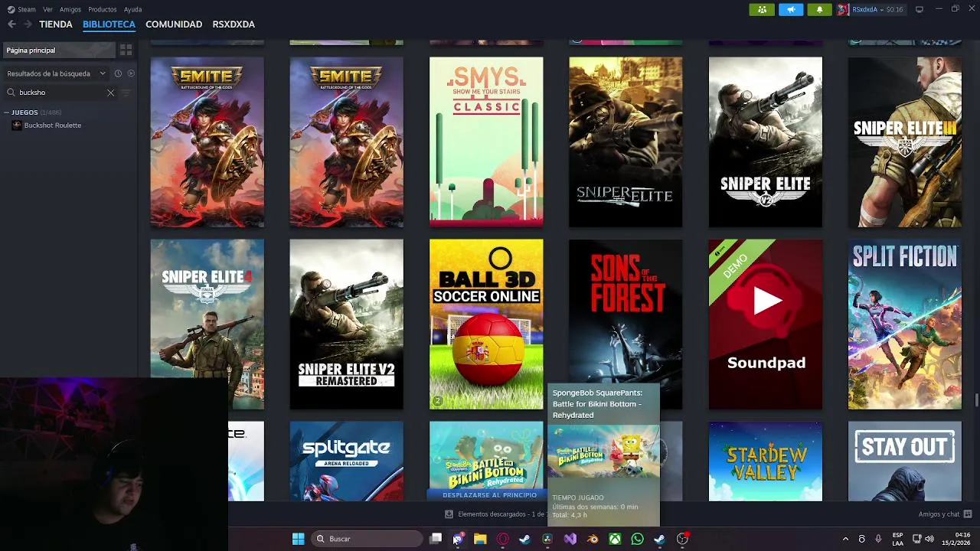Screen dimensions: 980x551
Task: Focus the library search field
Action: tap(61, 93)
